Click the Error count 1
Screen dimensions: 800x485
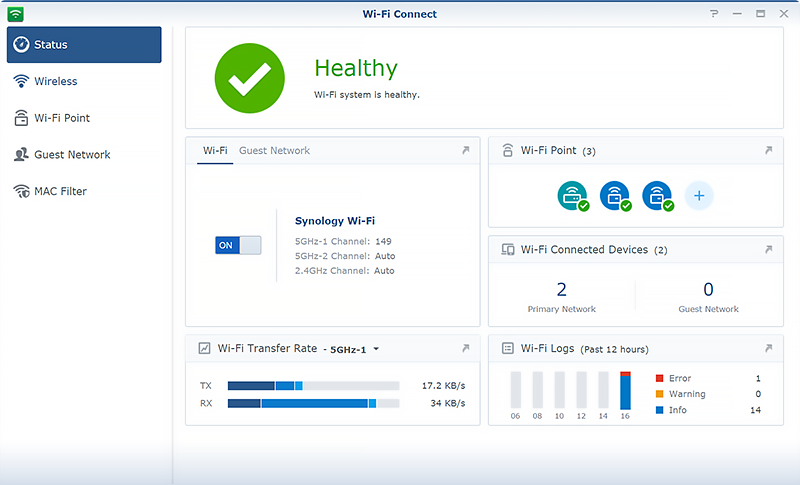pos(758,378)
